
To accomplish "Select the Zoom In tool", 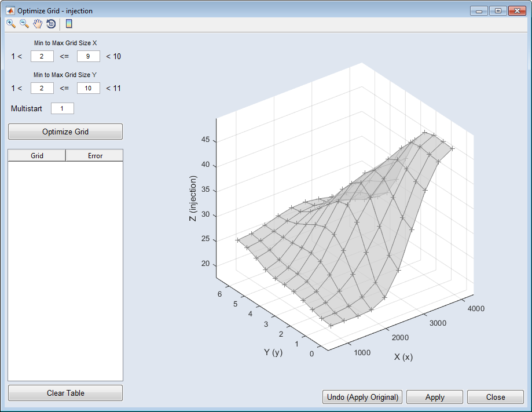I will click(x=11, y=24).
